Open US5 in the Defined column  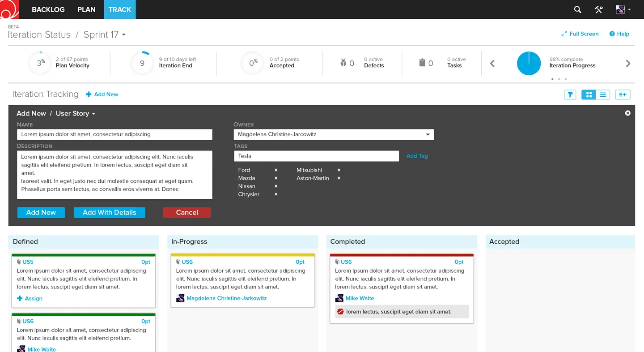[28, 262]
